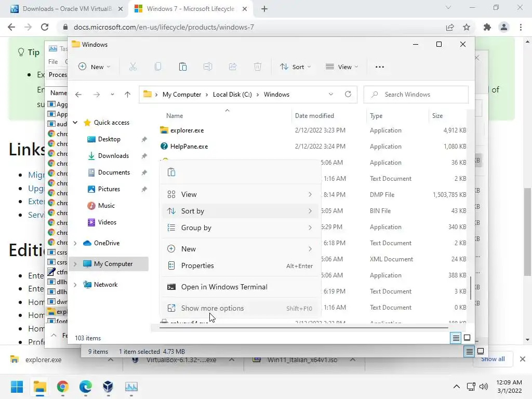The height and width of the screenshot is (399, 532).
Task: Click the paste icon in the context menu
Action: (x=171, y=172)
